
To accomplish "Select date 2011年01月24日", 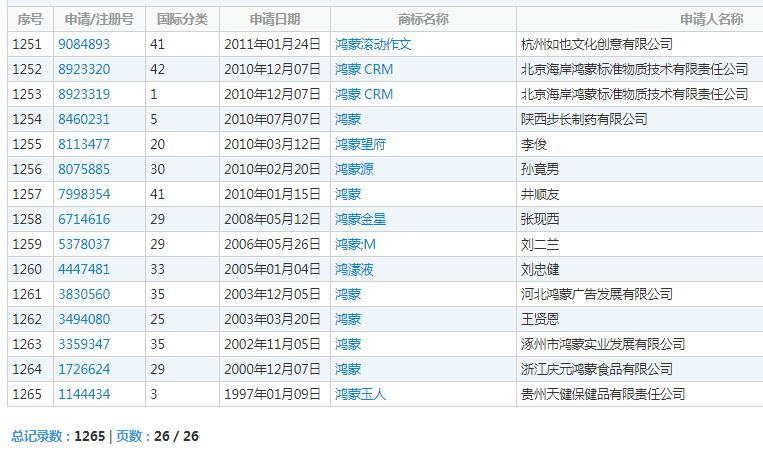I will (x=272, y=44).
